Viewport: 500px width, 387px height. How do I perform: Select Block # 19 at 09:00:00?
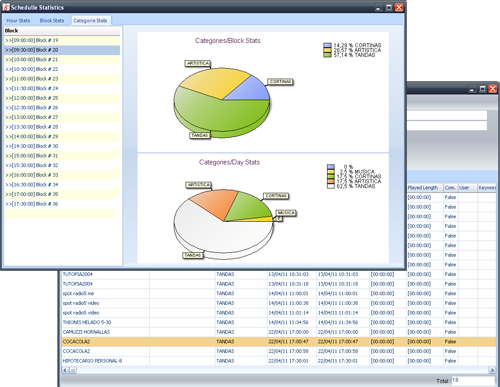62,40
